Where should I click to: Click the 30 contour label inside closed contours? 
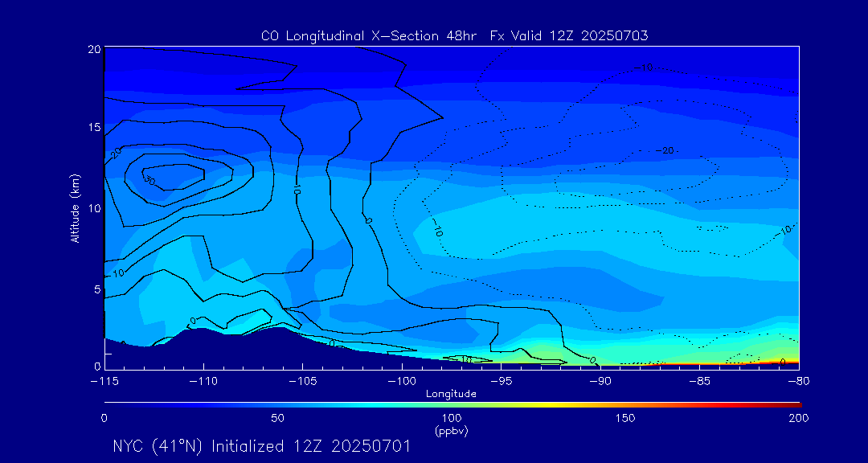[x=148, y=179]
